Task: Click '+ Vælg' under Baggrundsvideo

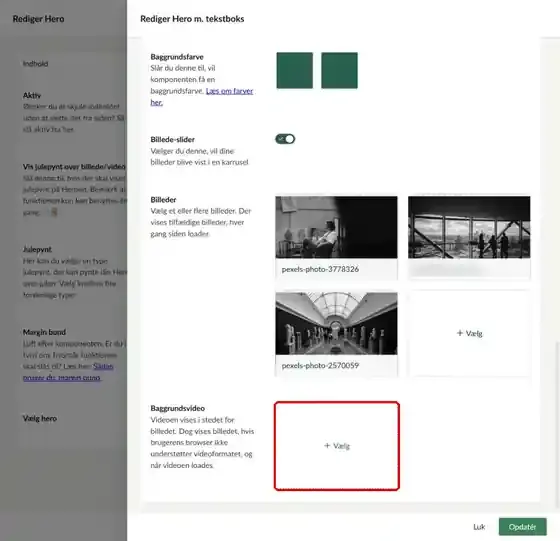Action: 337,446
